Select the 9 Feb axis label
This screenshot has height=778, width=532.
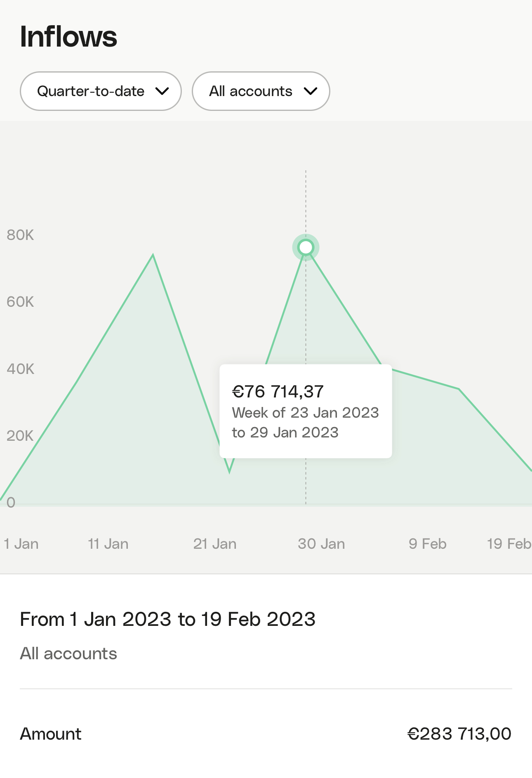pyautogui.click(x=427, y=544)
